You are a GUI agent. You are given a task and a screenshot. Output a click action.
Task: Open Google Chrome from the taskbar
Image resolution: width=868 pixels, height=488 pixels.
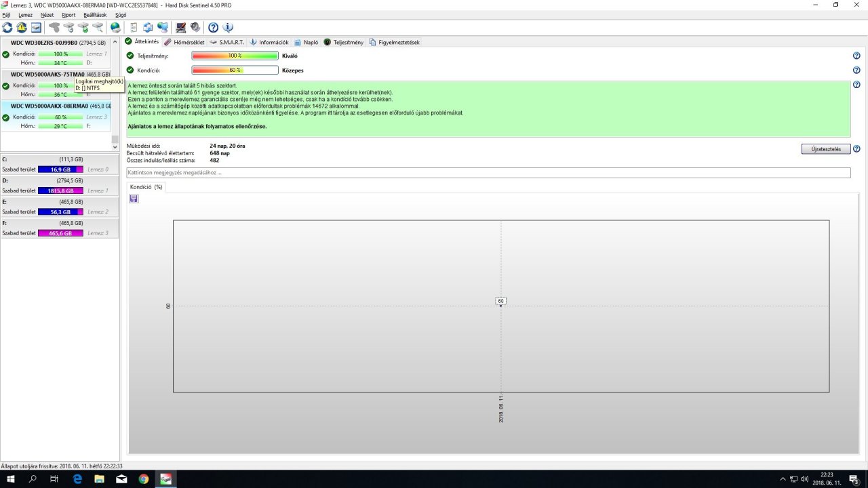tap(144, 479)
